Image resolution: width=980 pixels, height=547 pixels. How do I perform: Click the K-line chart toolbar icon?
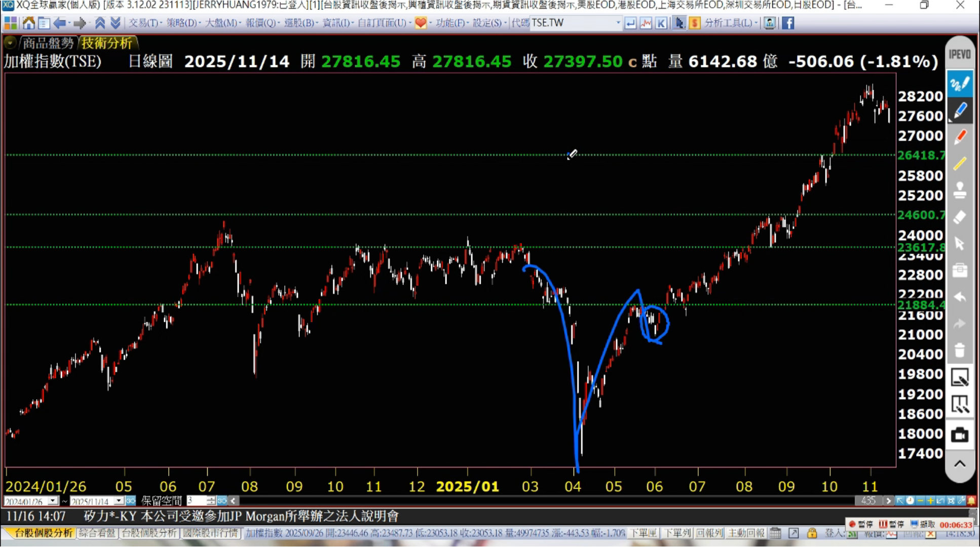(x=661, y=23)
